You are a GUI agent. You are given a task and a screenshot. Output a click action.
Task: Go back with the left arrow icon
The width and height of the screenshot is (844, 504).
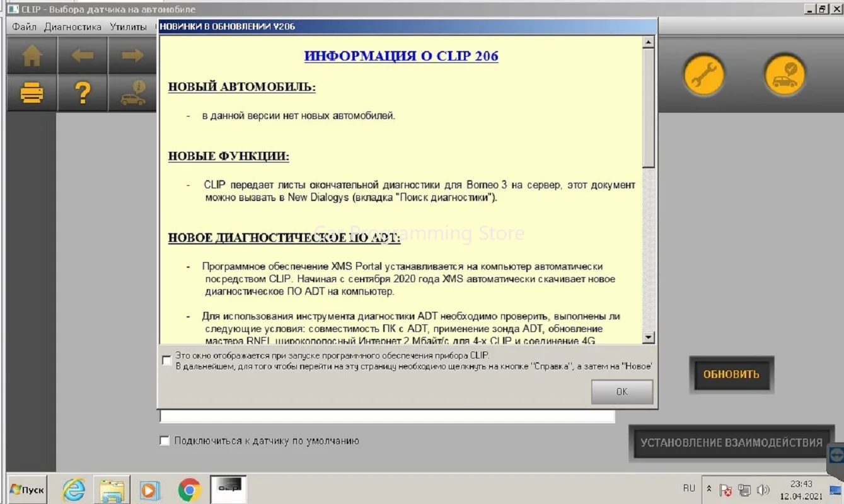click(83, 55)
